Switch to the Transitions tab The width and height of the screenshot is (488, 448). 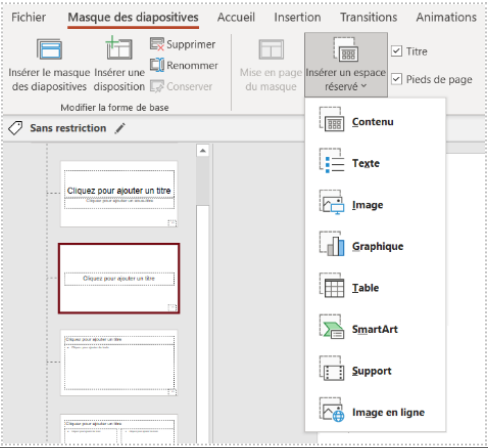point(368,17)
